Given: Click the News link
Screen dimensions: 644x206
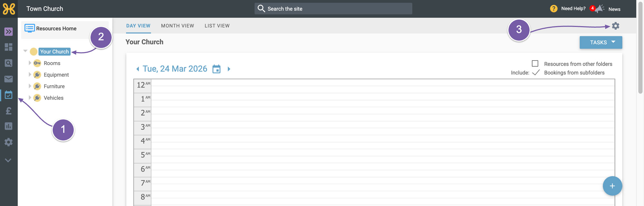Looking at the screenshot, I should [x=614, y=9].
